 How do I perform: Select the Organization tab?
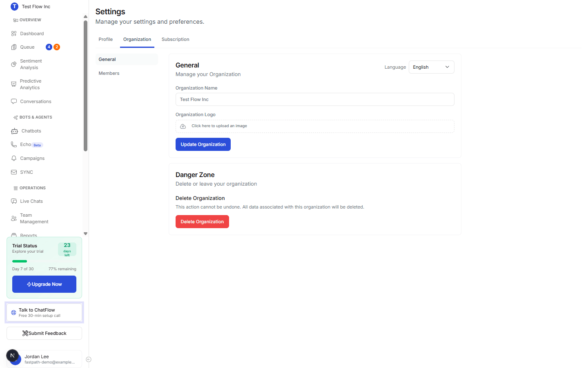pyautogui.click(x=137, y=39)
